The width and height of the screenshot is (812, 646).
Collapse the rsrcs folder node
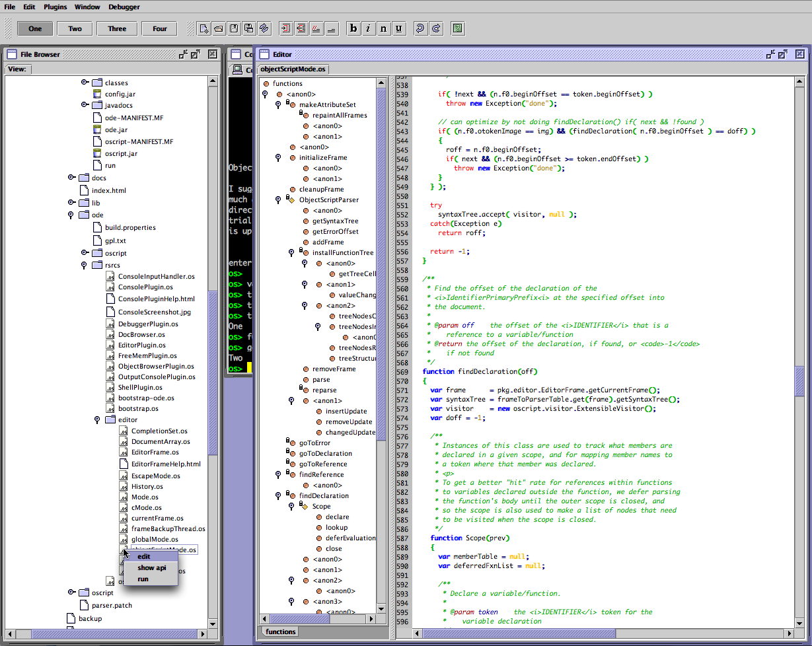pyautogui.click(x=84, y=266)
